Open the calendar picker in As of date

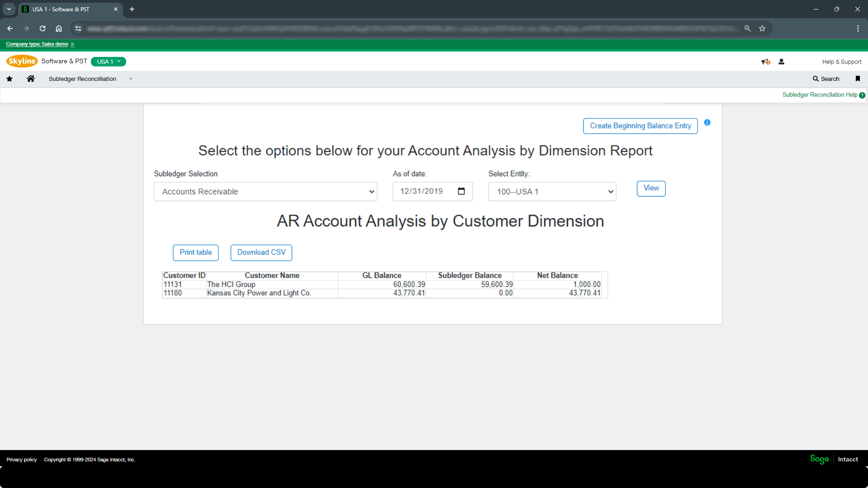point(461,191)
